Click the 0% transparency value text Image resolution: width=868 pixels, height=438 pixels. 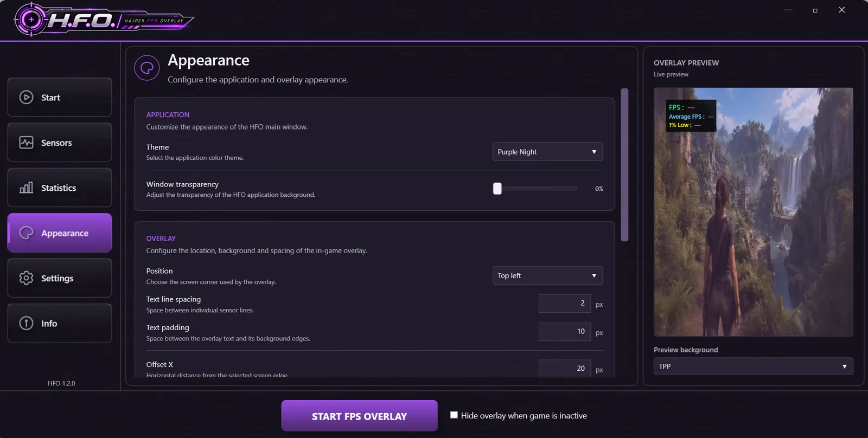[x=599, y=189]
